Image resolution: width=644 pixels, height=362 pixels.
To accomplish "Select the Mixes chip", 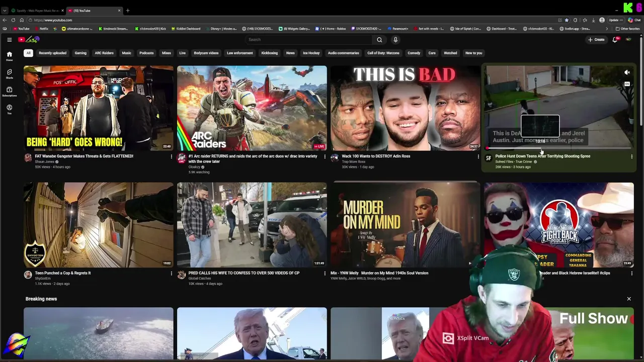I will point(167,53).
